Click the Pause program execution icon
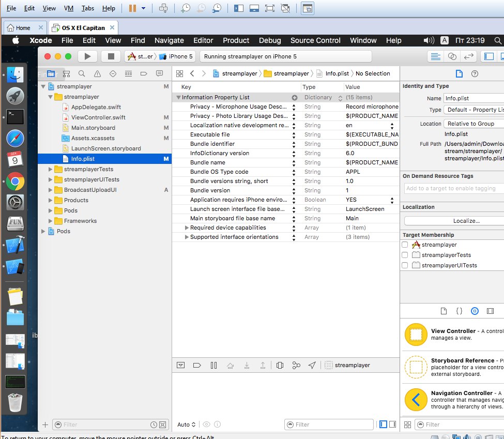Image resolution: width=504 pixels, height=439 pixels. click(x=213, y=365)
